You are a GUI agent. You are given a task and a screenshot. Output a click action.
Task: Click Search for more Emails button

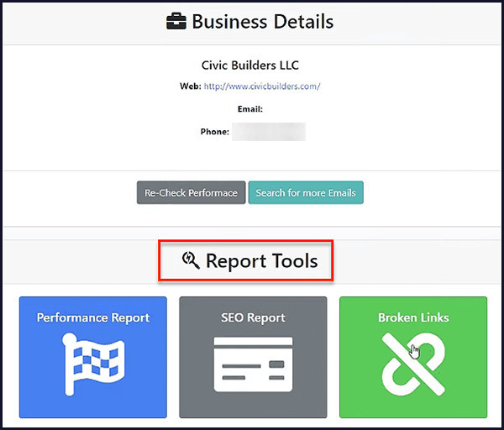click(306, 193)
